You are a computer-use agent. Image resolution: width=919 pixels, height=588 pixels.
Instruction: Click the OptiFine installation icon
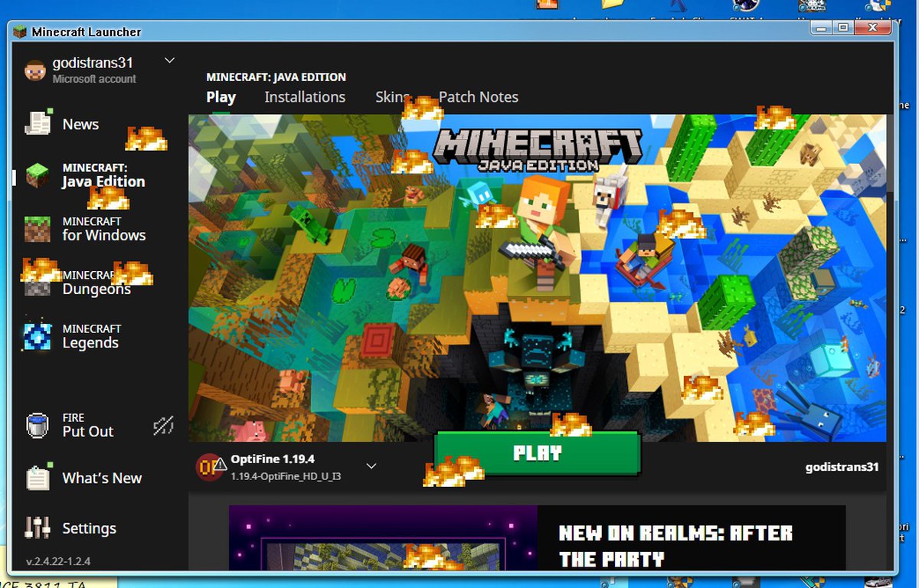(210, 466)
